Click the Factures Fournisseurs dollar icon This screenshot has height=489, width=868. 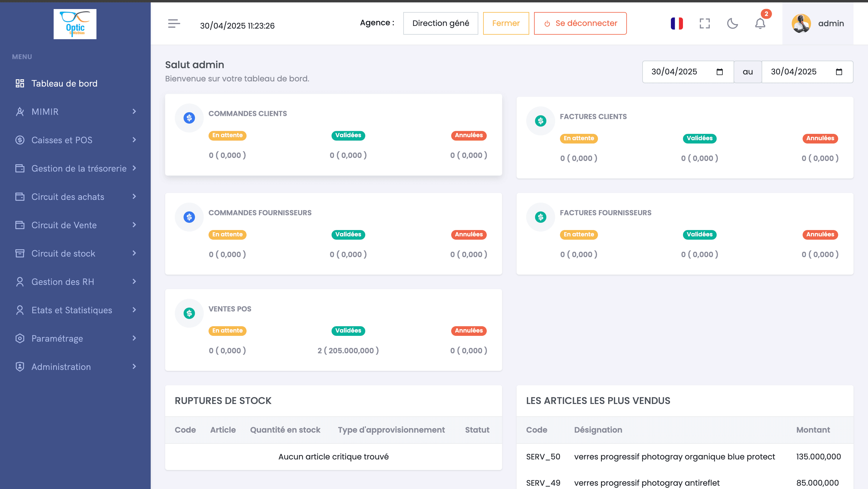[540, 217]
